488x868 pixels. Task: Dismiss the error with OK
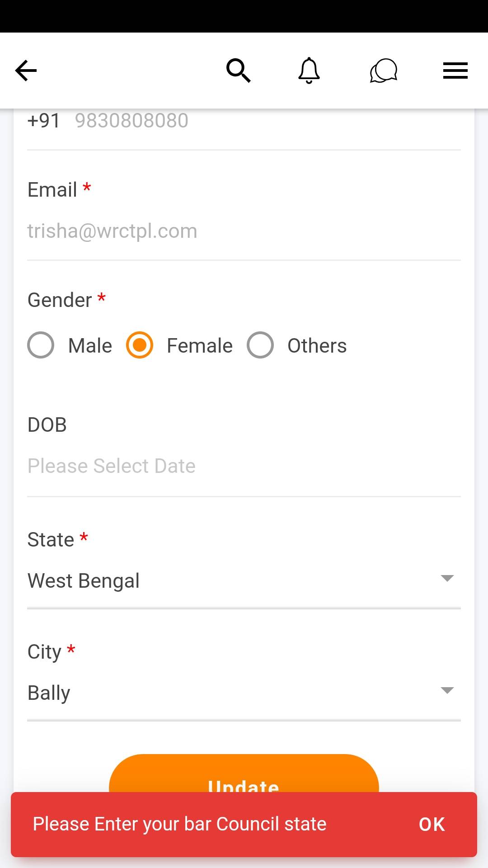coord(432,825)
